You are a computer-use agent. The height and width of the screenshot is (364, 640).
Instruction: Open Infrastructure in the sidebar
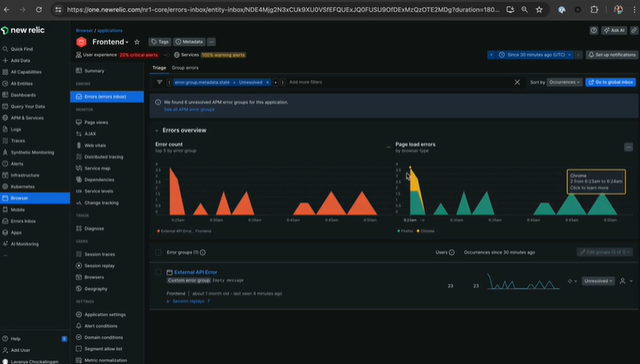[x=25, y=175]
